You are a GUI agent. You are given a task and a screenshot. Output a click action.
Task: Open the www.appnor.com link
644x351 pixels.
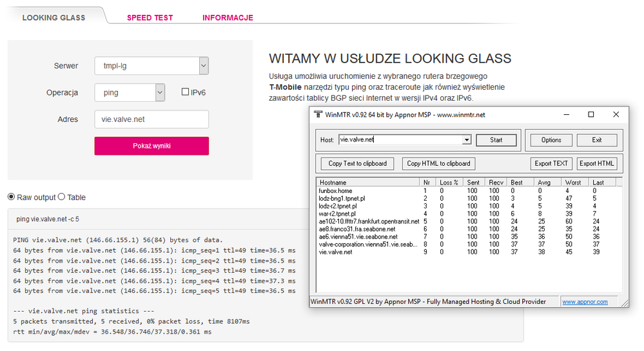click(x=585, y=302)
